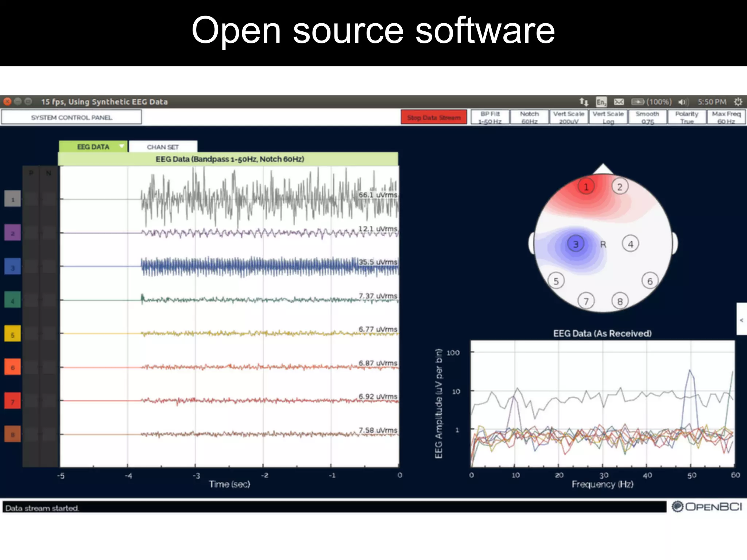Open the system settings gear icon

(x=738, y=102)
